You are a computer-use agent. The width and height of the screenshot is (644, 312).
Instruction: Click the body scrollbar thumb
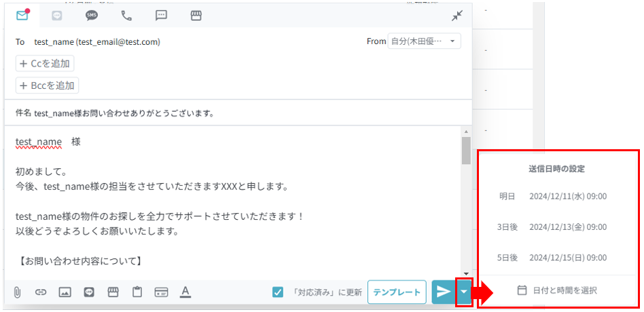[x=466, y=151]
